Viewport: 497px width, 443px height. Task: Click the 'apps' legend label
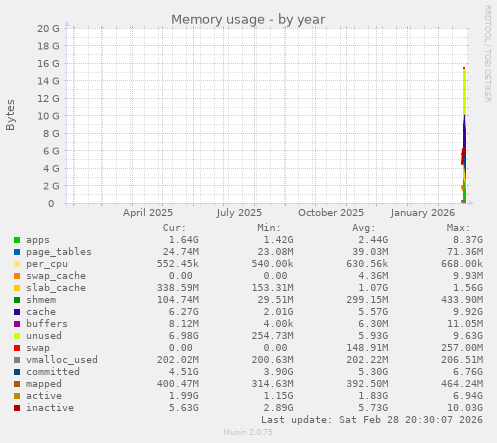click(38, 240)
